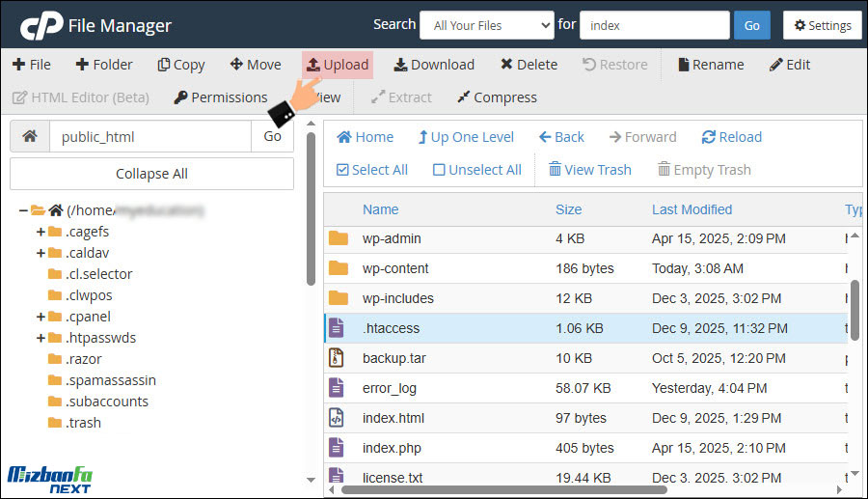Expand the .cagefs folder tree node
This screenshot has height=499, width=868.
(41, 232)
